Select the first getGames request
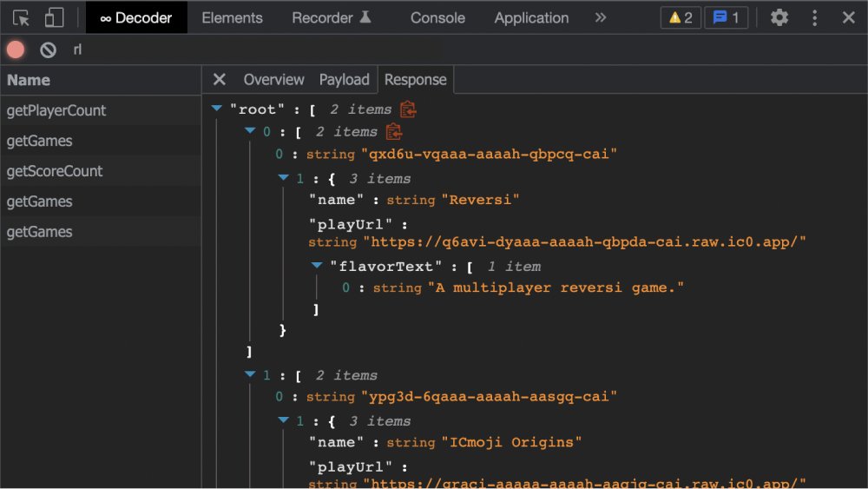This screenshot has width=868, height=489. (x=101, y=141)
